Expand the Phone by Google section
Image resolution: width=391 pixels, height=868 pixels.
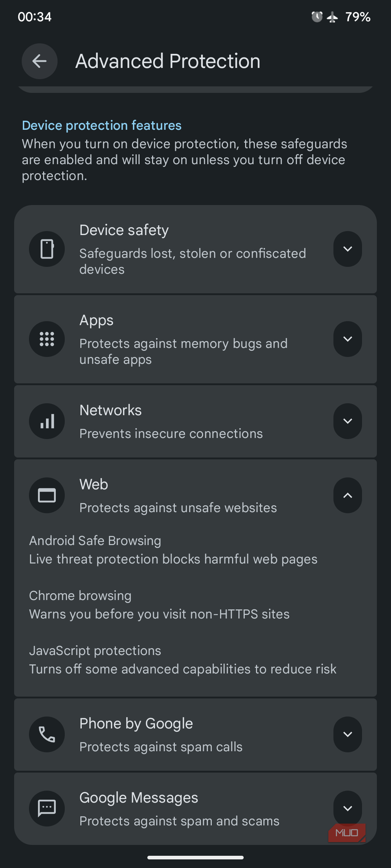coord(347,735)
